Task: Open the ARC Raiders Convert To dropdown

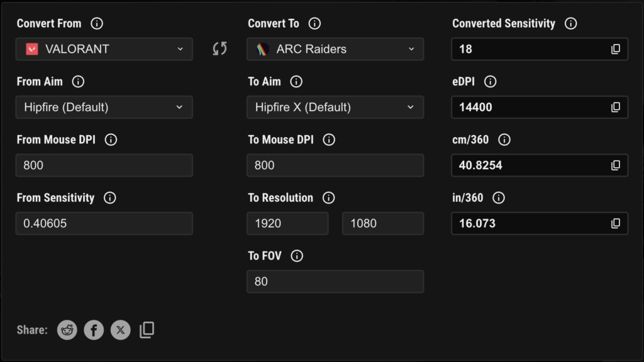Action: (335, 49)
